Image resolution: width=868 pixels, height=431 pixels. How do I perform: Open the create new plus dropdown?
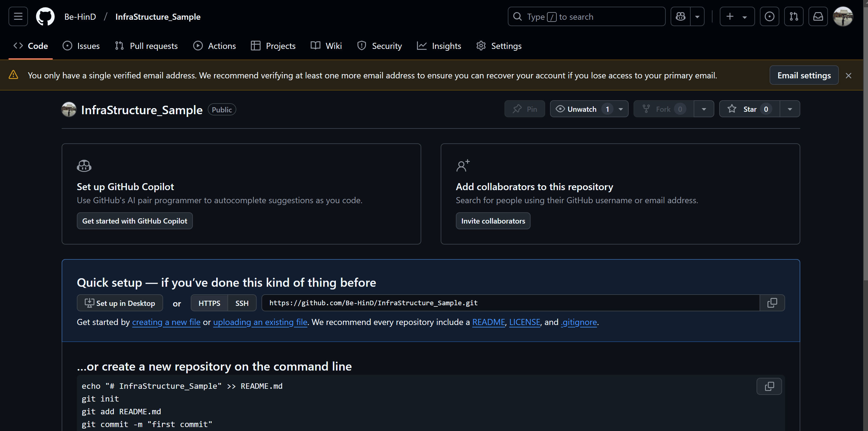(737, 16)
